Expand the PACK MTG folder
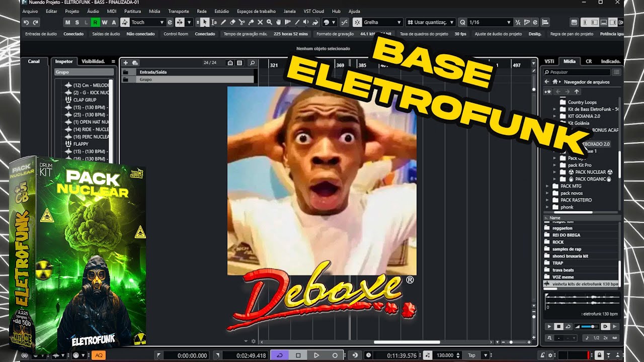The width and height of the screenshot is (644, 362). click(548, 186)
